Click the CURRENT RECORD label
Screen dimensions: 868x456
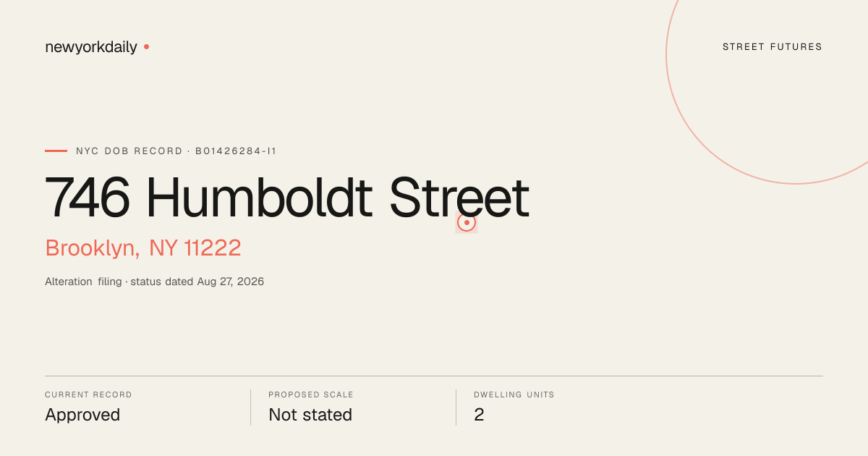point(88,395)
